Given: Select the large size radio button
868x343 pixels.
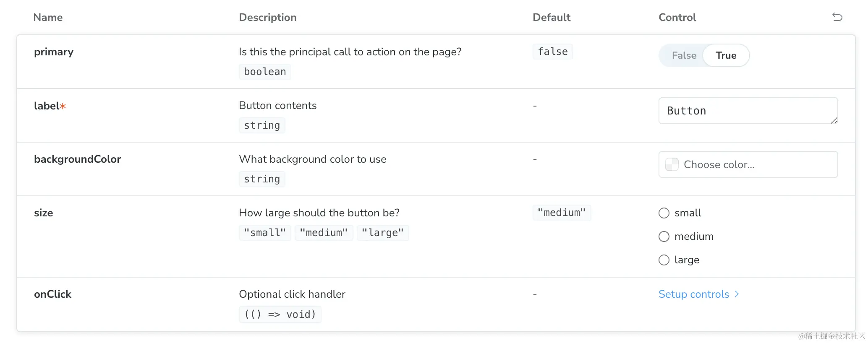Looking at the screenshot, I should click(664, 260).
